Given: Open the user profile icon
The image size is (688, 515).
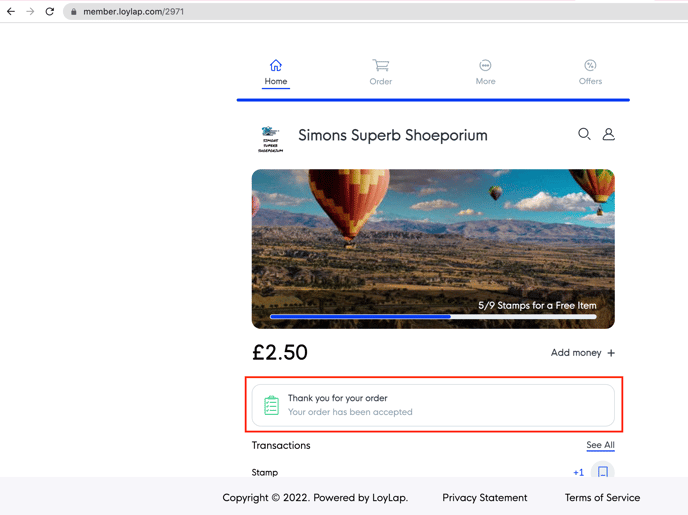Looking at the screenshot, I should click(x=608, y=134).
